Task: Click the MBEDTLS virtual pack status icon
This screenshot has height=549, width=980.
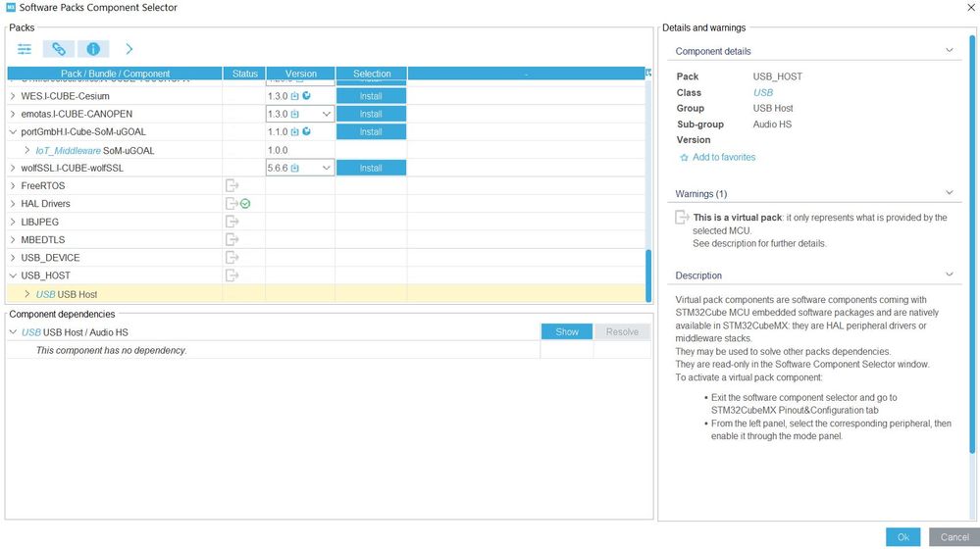Action: 232,239
